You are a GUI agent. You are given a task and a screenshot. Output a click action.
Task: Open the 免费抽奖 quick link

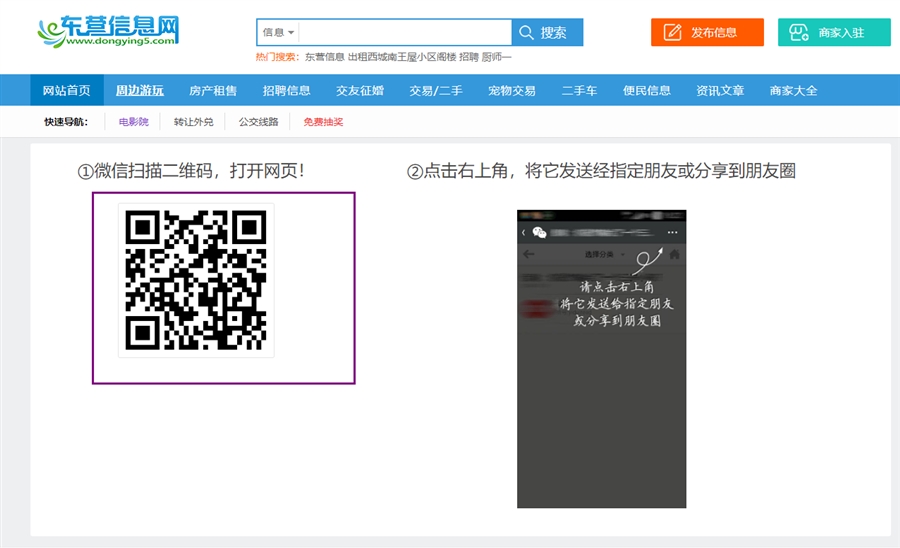[x=323, y=122]
